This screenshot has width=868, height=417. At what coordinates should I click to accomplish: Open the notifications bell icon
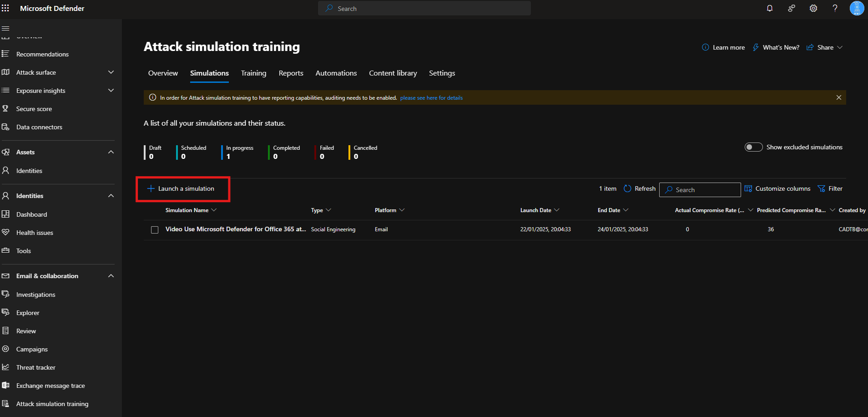770,8
